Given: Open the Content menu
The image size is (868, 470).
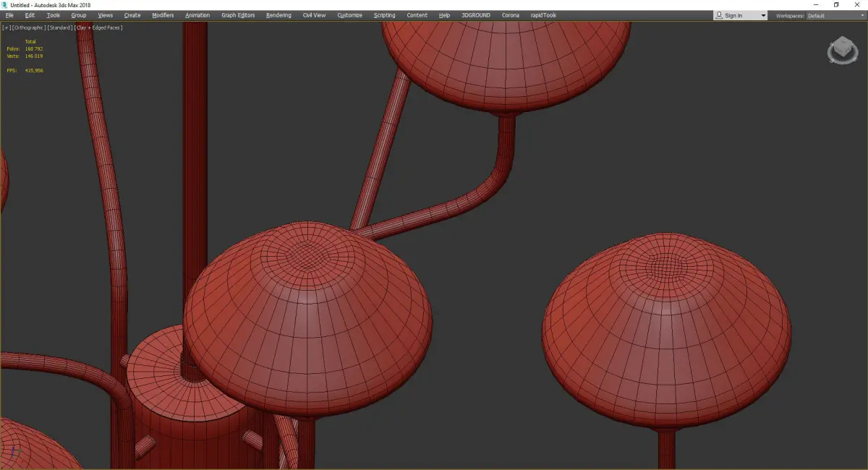Looking at the screenshot, I should pyautogui.click(x=417, y=15).
